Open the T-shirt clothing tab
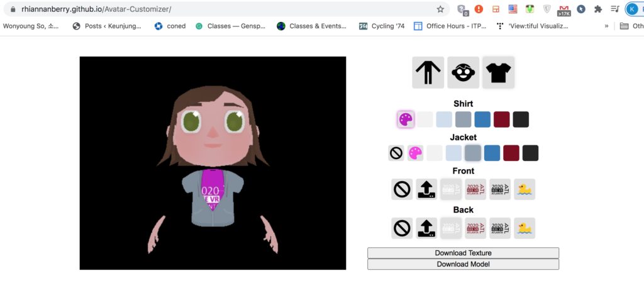This screenshot has height=305, width=644. pos(499,73)
